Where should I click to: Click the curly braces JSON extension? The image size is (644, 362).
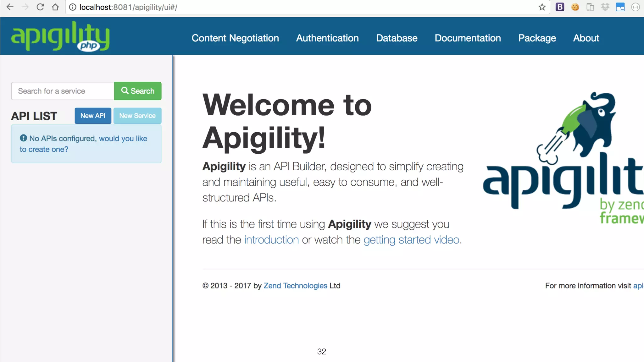635,7
